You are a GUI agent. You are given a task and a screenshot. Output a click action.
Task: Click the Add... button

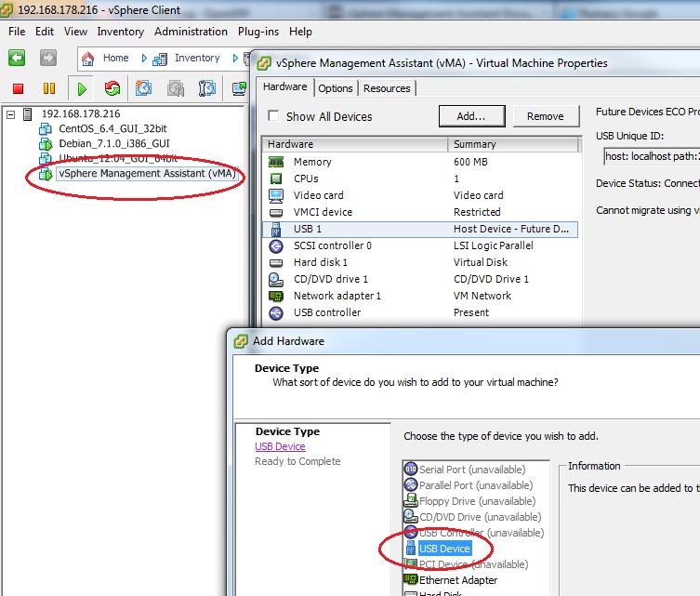pos(472,116)
